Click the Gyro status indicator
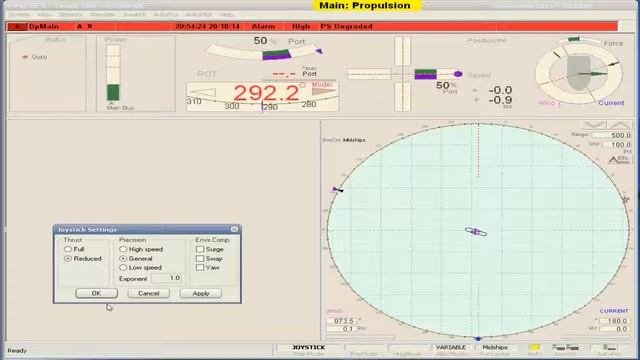 click(35, 57)
